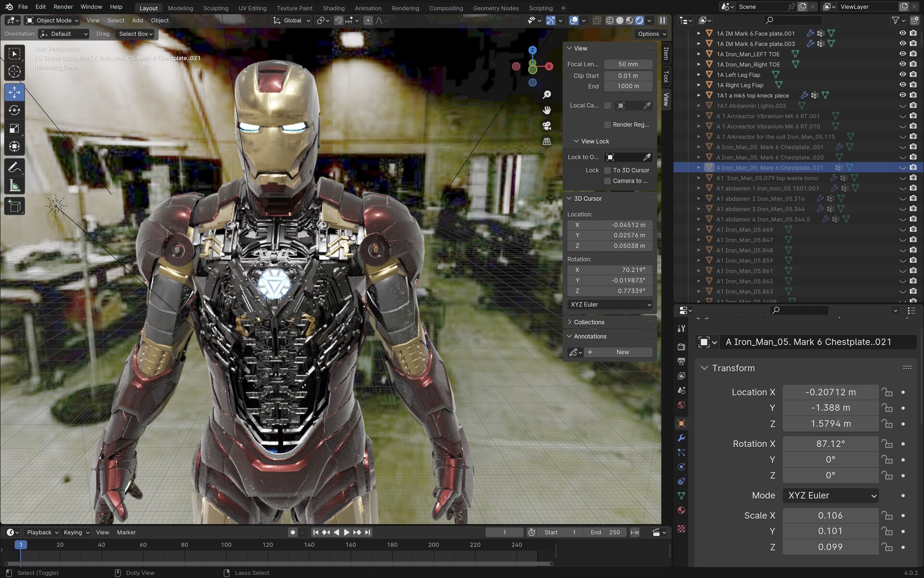Open the Render menu

pyautogui.click(x=63, y=7)
